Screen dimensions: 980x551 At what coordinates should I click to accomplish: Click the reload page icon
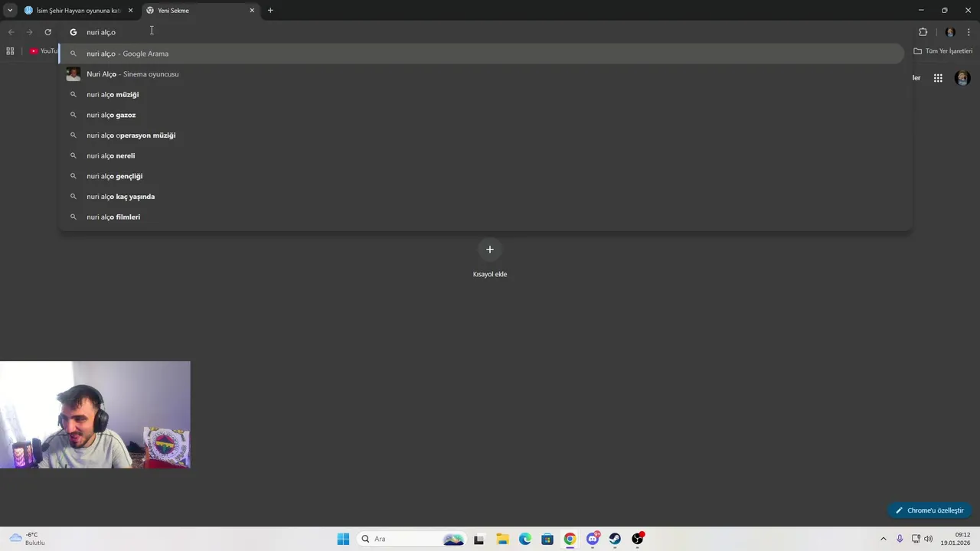tap(47, 32)
